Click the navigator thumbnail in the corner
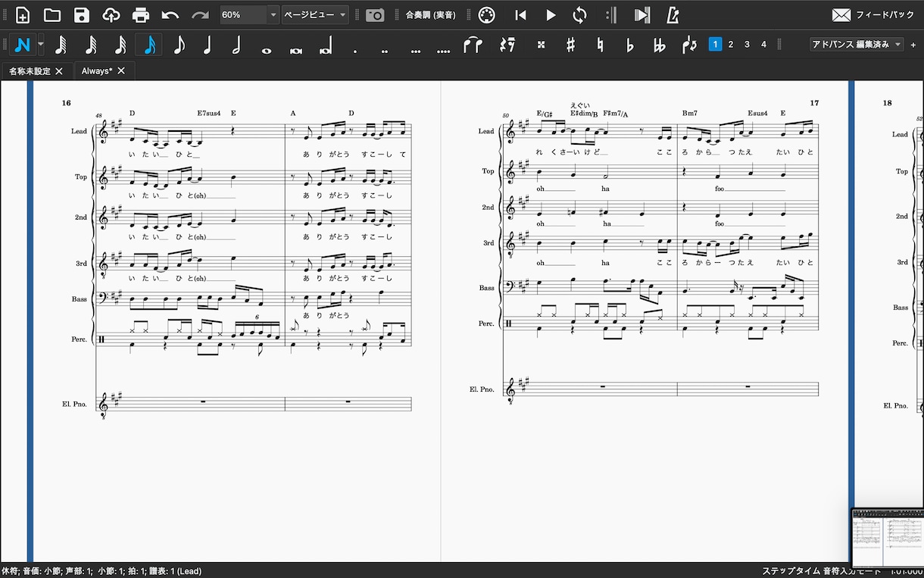Screen dimensions: 924x578 [x=888, y=537]
